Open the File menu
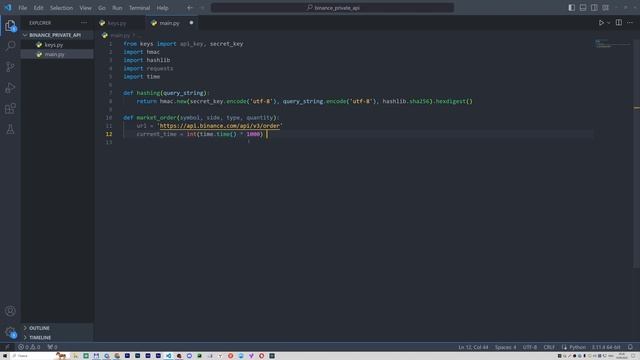Viewport: 640px width, 360px height. coord(22,8)
